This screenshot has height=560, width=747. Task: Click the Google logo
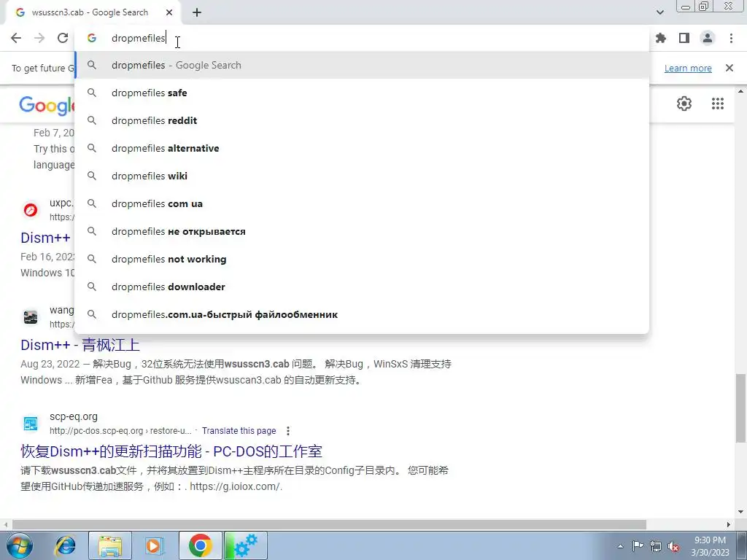tap(47, 106)
